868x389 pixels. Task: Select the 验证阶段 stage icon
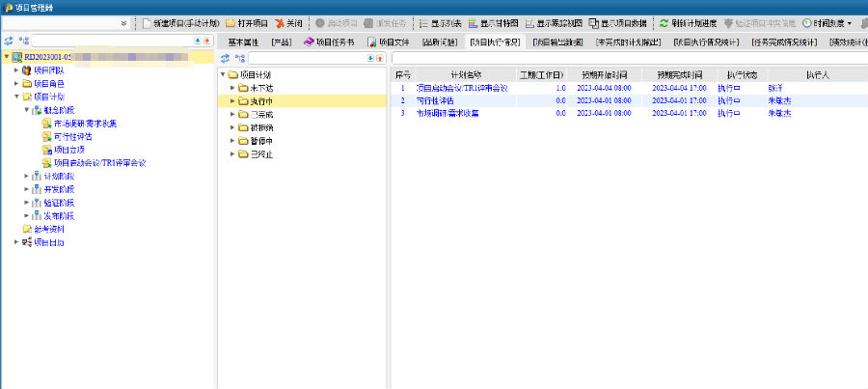pos(37,203)
